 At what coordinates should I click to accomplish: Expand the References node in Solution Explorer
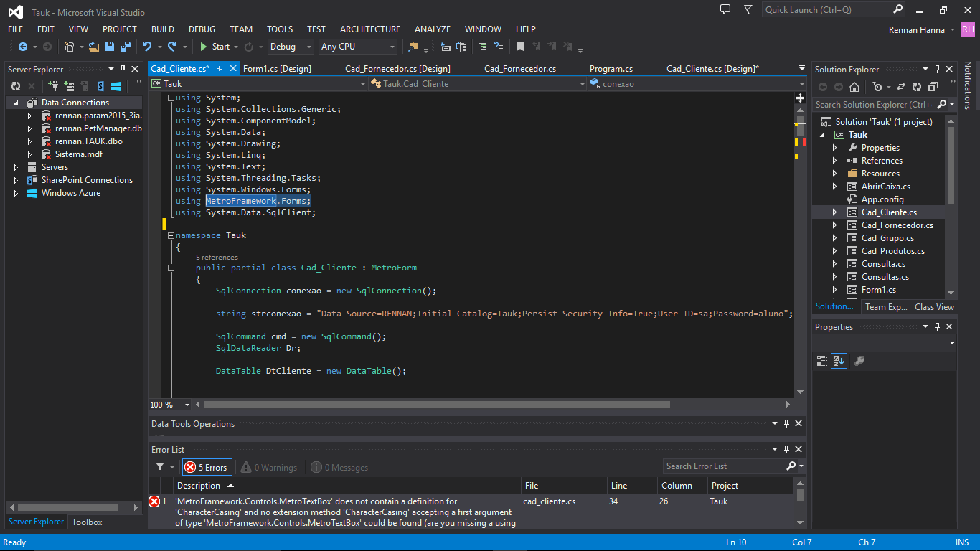coord(834,161)
